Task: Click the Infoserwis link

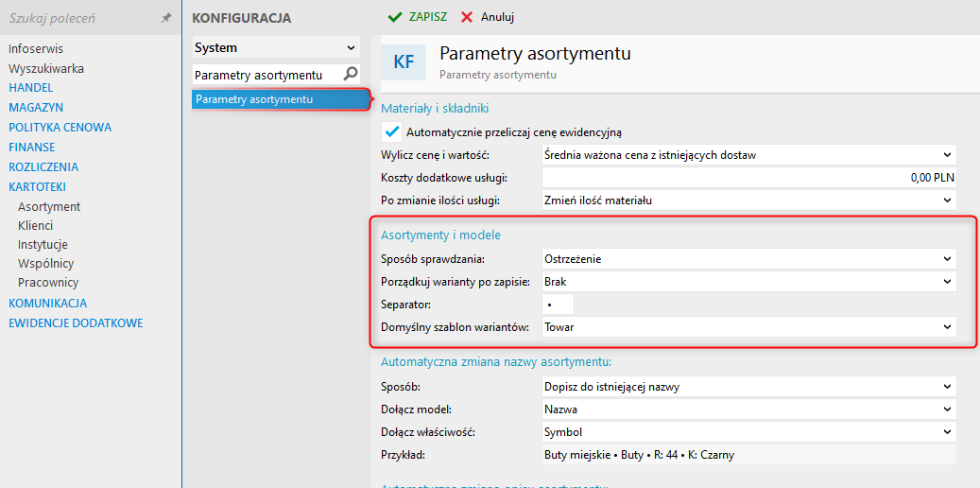Action: tap(36, 48)
